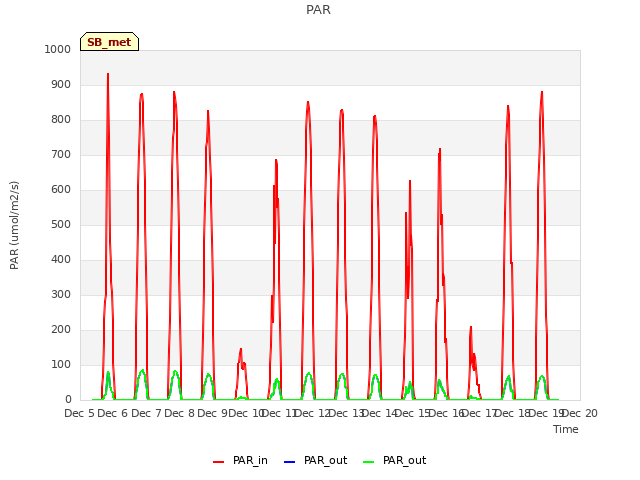Click the 0 y-axis tick label

68,400
